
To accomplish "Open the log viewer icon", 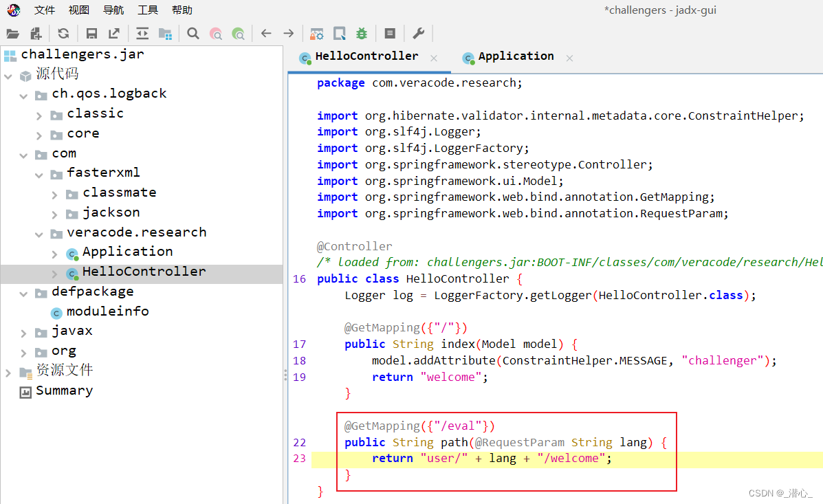I will pos(390,34).
